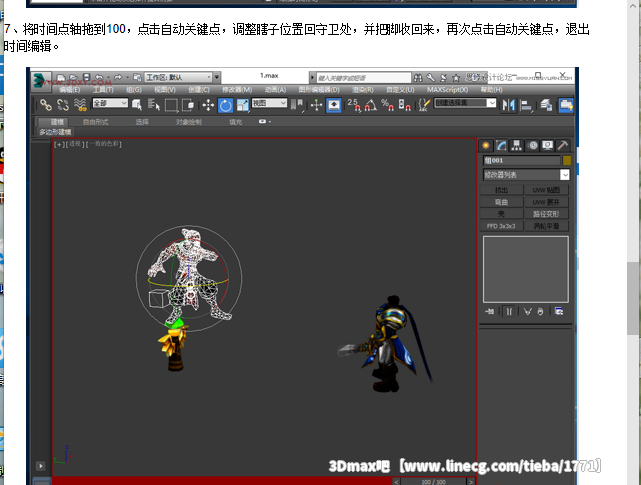Click the Align tool icon

pos(526,105)
